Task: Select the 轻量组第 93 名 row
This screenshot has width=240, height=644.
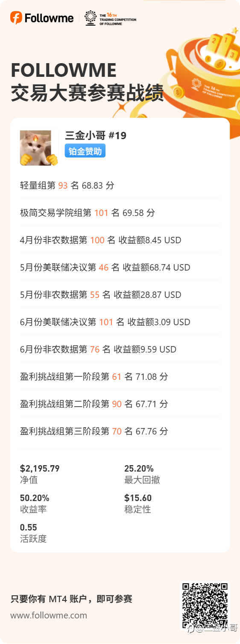Action: 120,185
